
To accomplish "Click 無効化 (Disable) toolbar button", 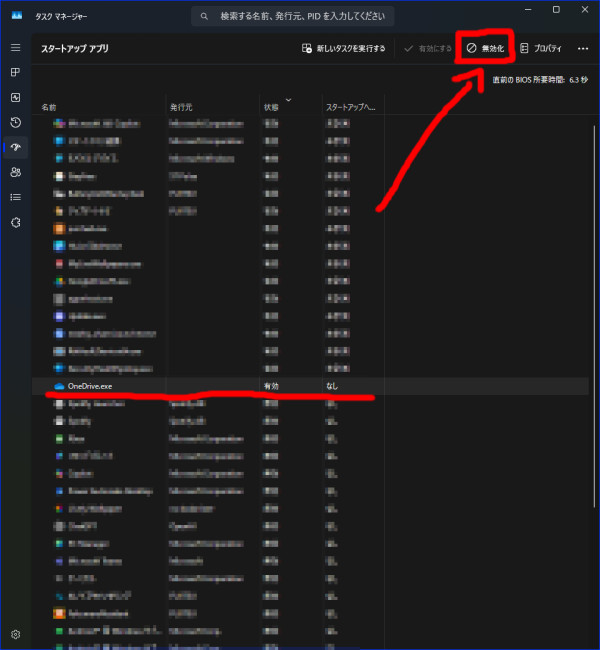I will [486, 48].
